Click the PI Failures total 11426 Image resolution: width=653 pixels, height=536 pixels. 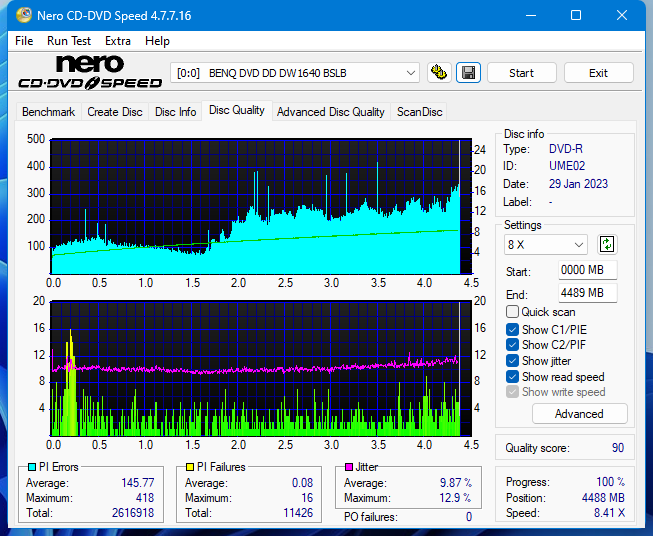pyautogui.click(x=298, y=513)
